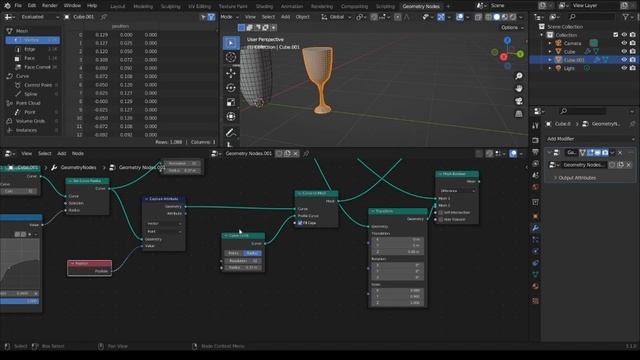Open the Node menu in node editor
640x360 pixels.
(x=78, y=153)
